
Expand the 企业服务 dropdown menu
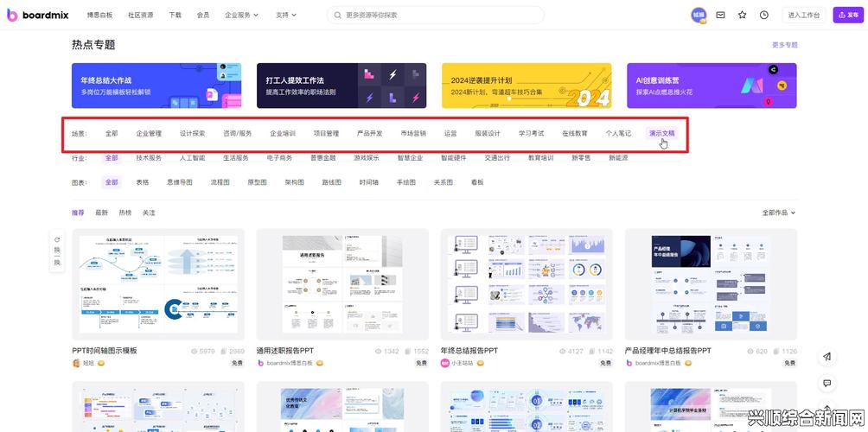click(x=242, y=15)
